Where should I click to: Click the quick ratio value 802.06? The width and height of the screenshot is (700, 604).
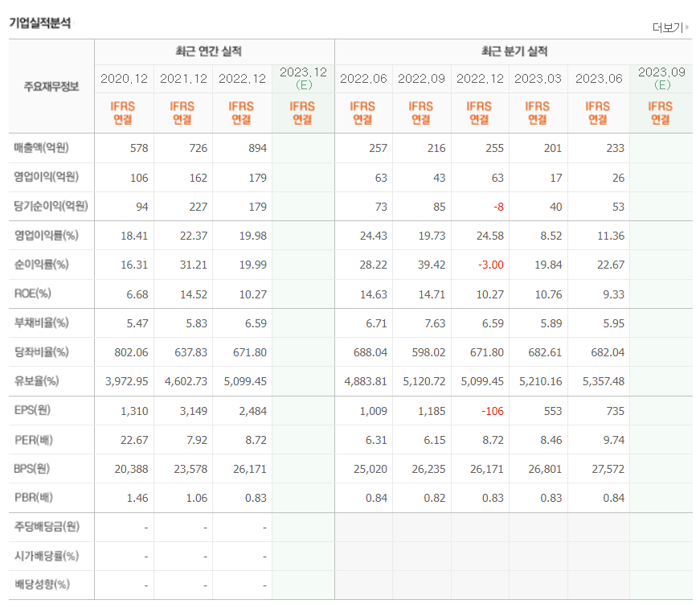tap(131, 352)
